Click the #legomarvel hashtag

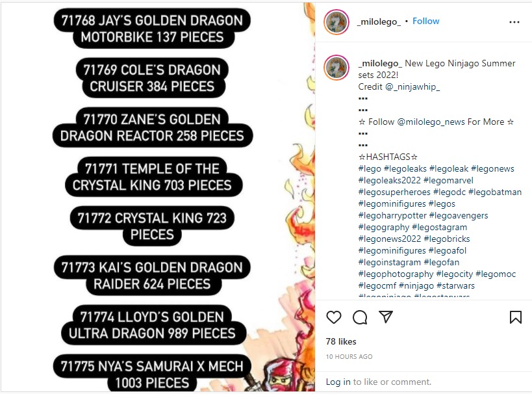448,180
